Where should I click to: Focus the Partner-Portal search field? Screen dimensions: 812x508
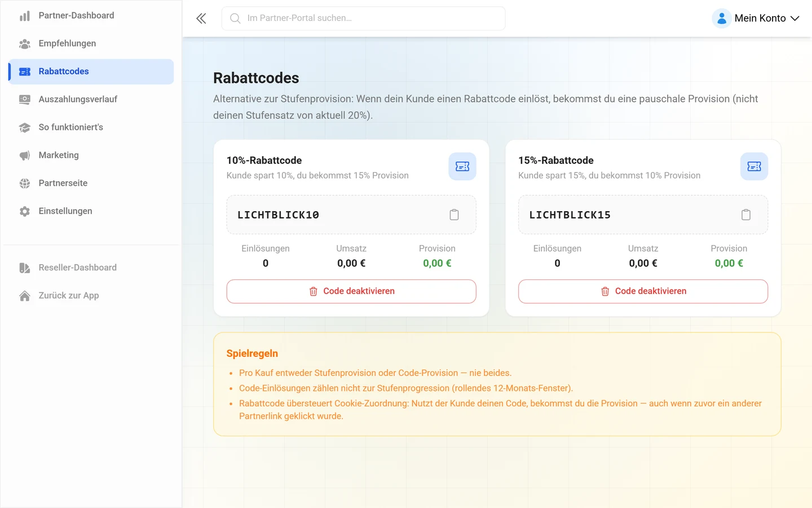point(363,19)
